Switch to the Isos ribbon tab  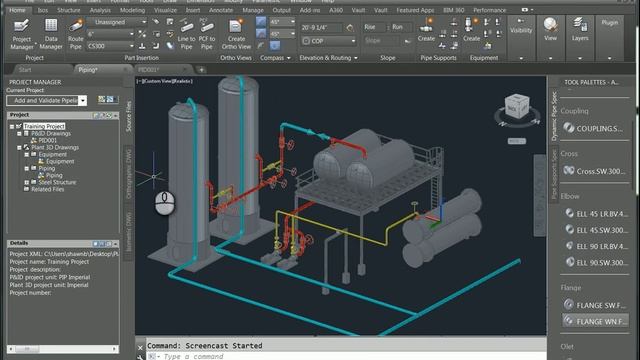tap(42, 10)
